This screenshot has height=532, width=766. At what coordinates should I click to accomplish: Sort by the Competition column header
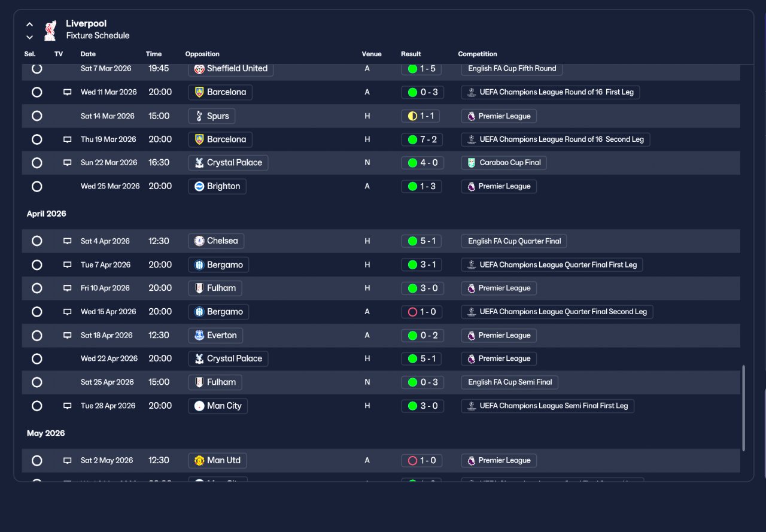[478, 54]
